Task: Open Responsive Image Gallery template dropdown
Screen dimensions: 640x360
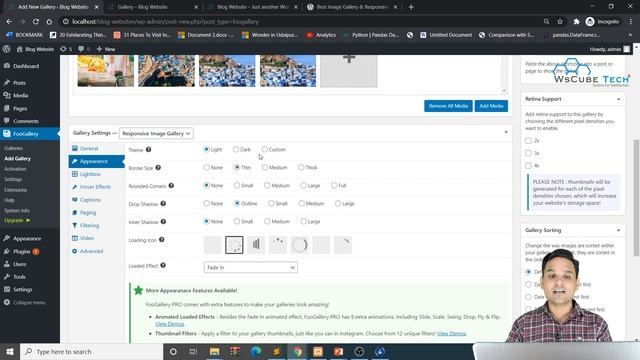Action: tap(156, 133)
